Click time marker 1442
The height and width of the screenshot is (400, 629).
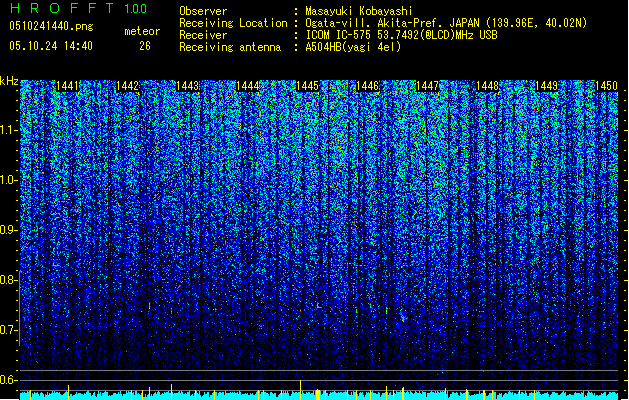pos(128,86)
